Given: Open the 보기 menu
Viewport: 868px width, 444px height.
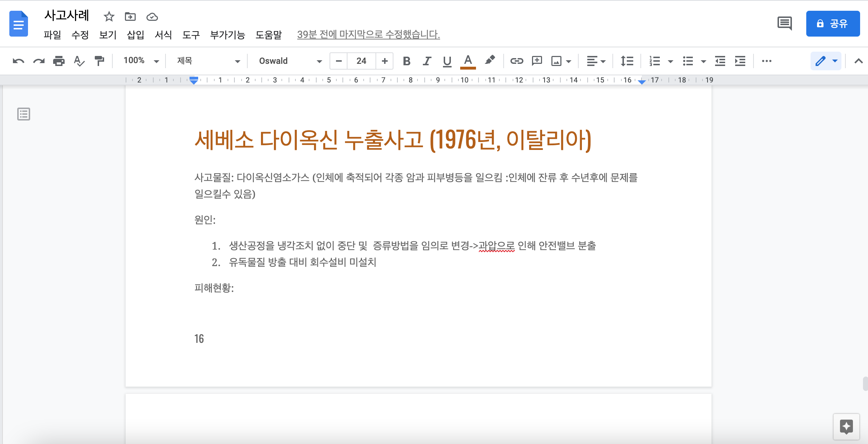Looking at the screenshot, I should click(108, 35).
